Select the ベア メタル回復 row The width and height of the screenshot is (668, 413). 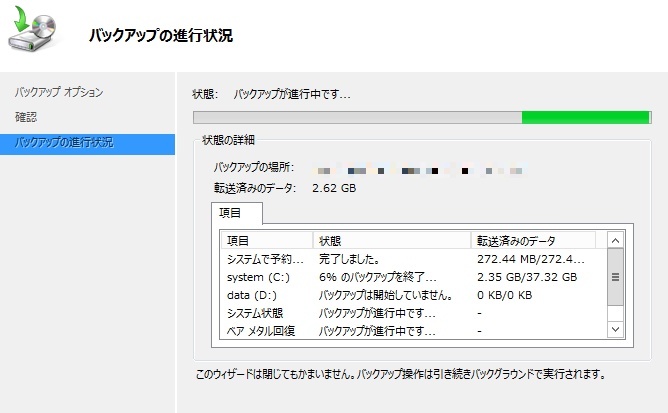pos(268,330)
